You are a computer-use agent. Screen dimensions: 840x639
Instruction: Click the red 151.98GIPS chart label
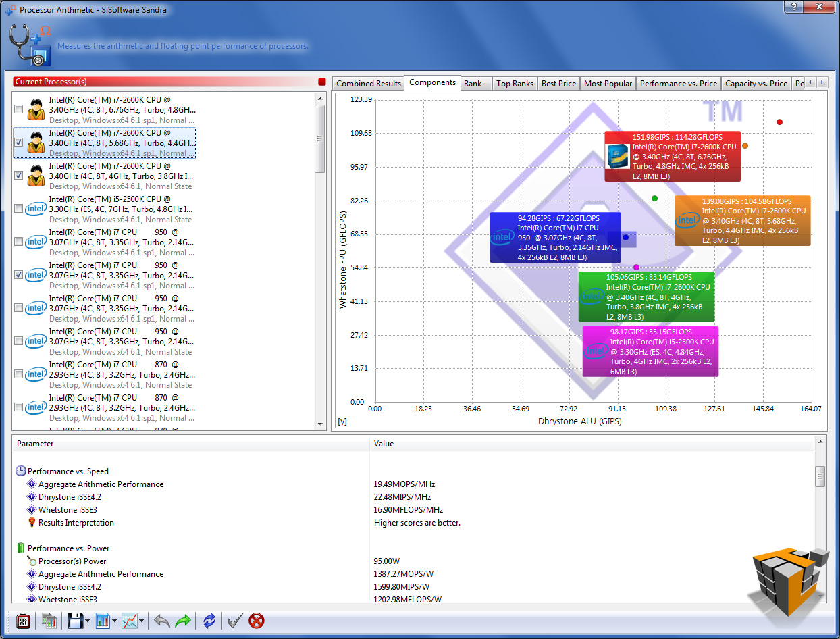(x=673, y=156)
